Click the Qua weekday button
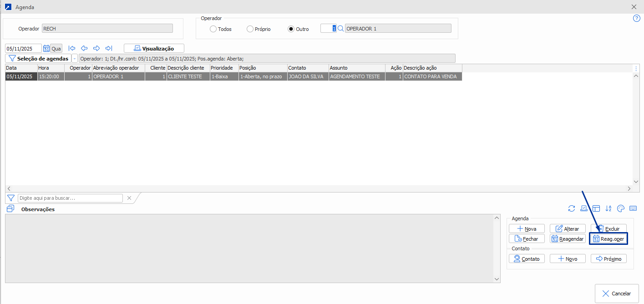 tap(56, 48)
